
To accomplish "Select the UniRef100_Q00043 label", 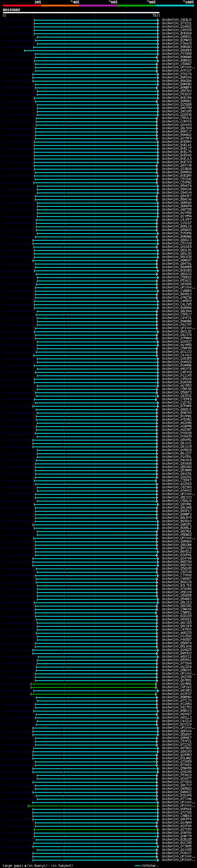I will pos(176,125).
